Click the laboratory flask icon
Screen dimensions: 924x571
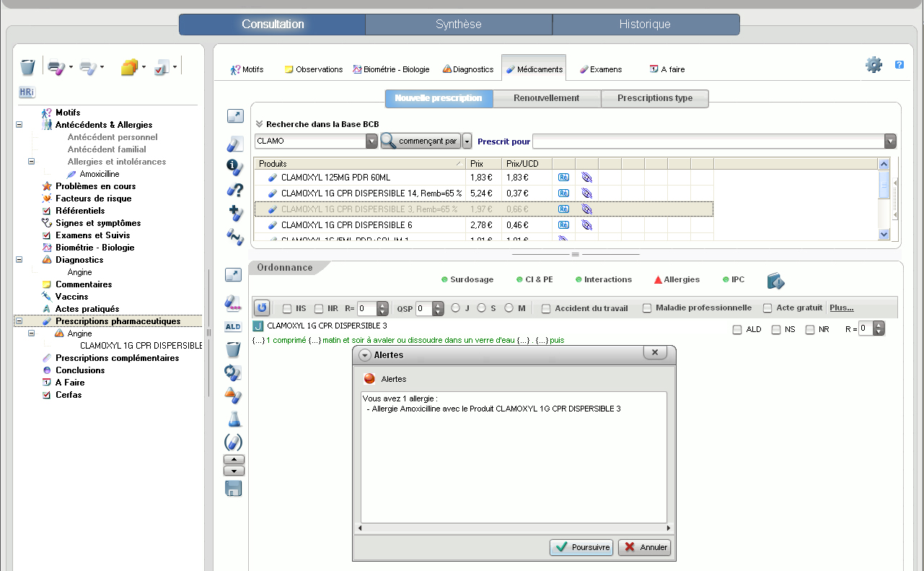coord(234,419)
